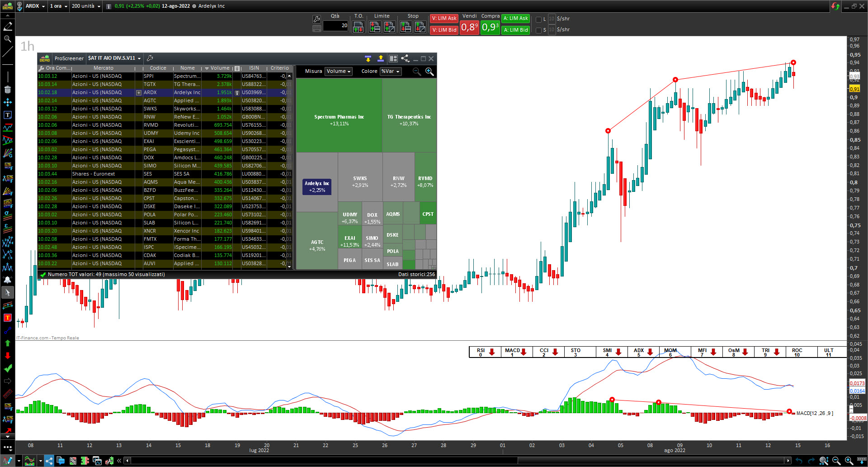Image resolution: width=868 pixels, height=467 pixels.
Task: Click the green checkmark tool
Action: [8, 368]
